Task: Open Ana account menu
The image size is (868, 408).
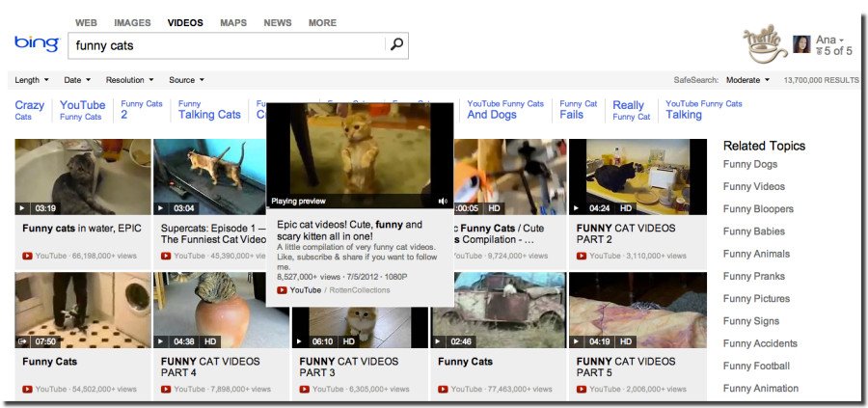Action: (829, 40)
